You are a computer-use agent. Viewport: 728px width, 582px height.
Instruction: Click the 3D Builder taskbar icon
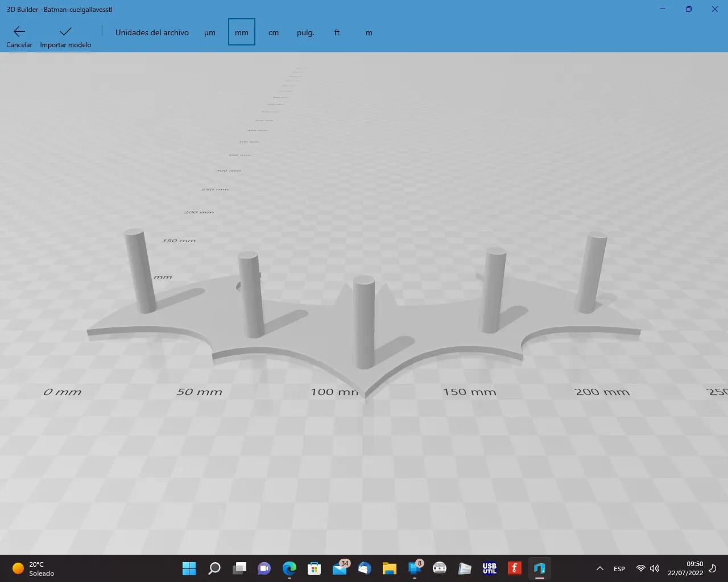540,568
